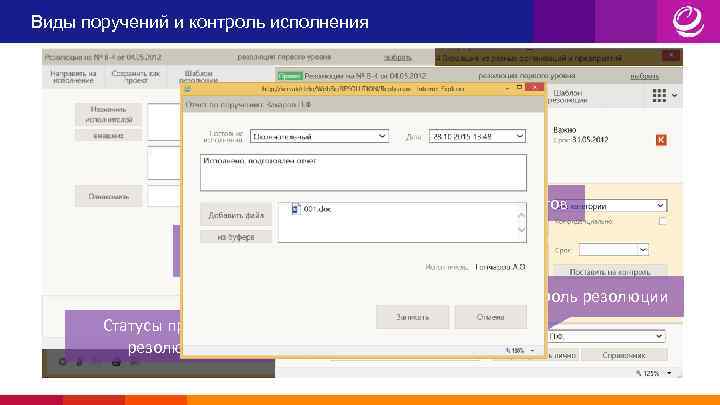Select the '001.doc' file name
The height and width of the screenshot is (405, 720).
coord(317,209)
